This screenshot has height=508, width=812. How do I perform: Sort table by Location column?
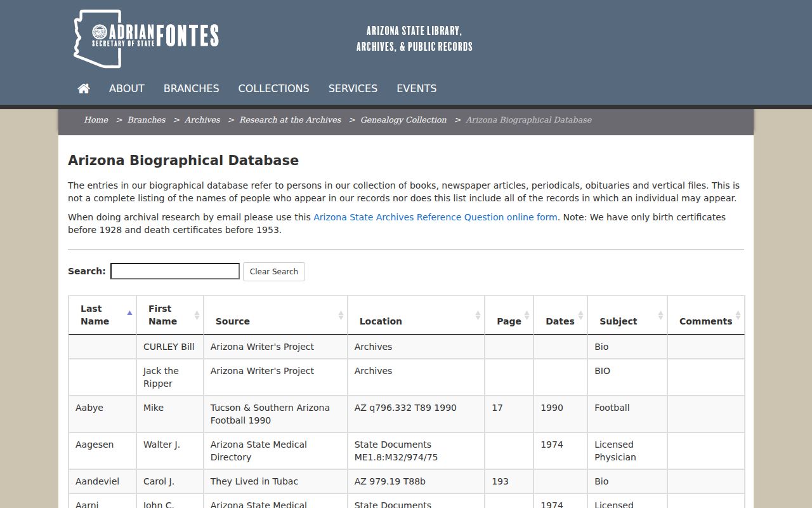click(x=416, y=315)
